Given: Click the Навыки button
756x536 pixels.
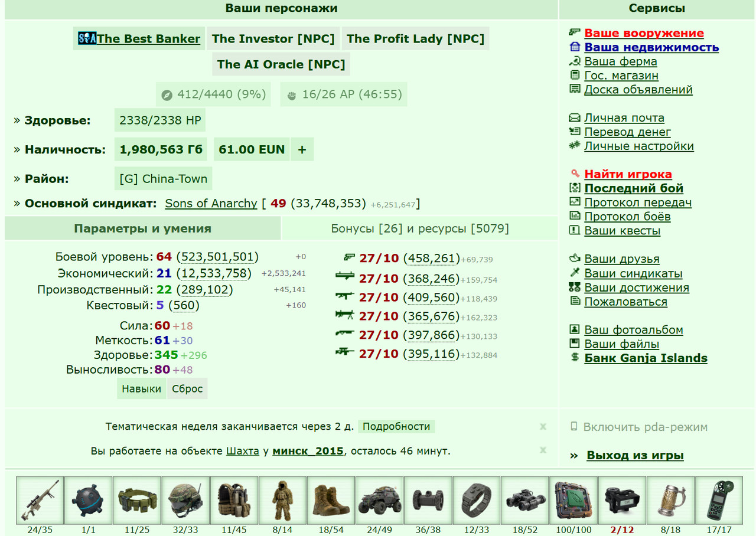Looking at the screenshot, I should click(x=142, y=389).
